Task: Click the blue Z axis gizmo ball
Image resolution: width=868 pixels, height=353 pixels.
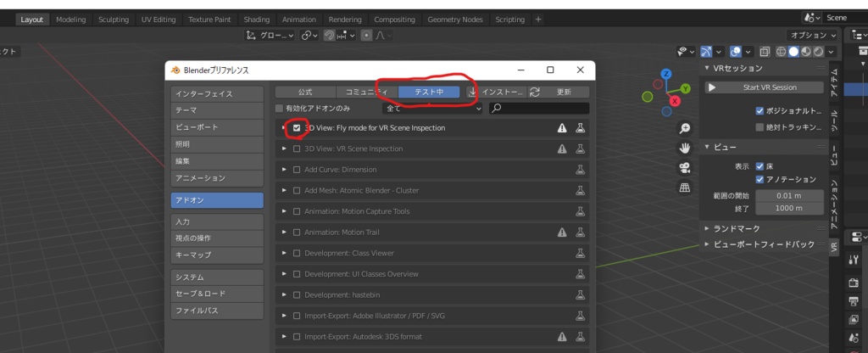Action: tap(666, 74)
